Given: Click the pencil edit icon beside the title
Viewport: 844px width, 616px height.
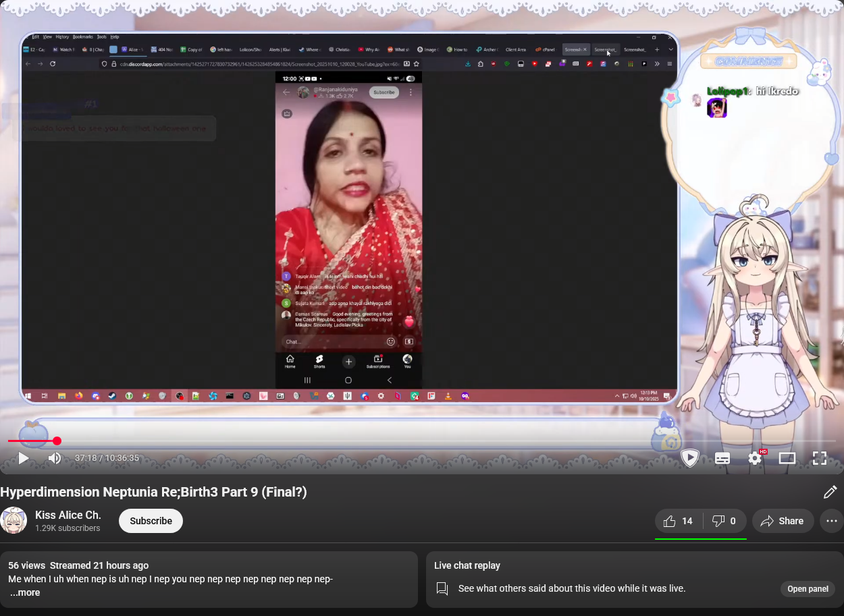Looking at the screenshot, I should [x=830, y=493].
